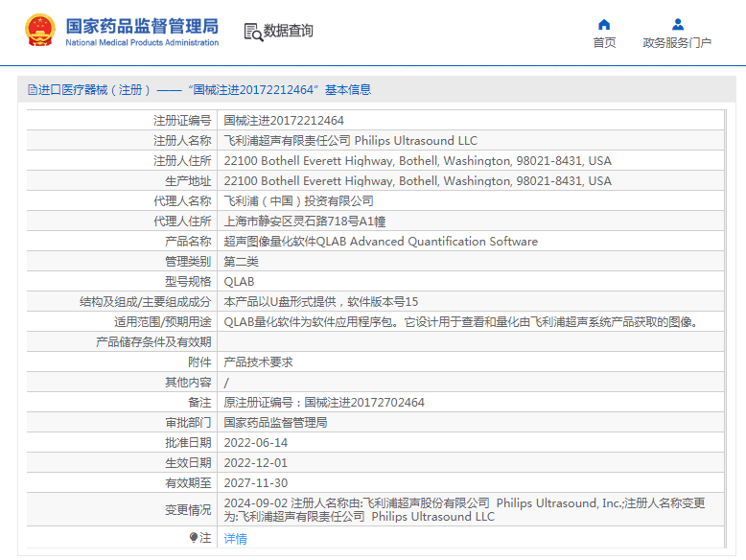The height and width of the screenshot is (560, 746).
Task: Click the 有效期至 row label
Action: click(188, 483)
